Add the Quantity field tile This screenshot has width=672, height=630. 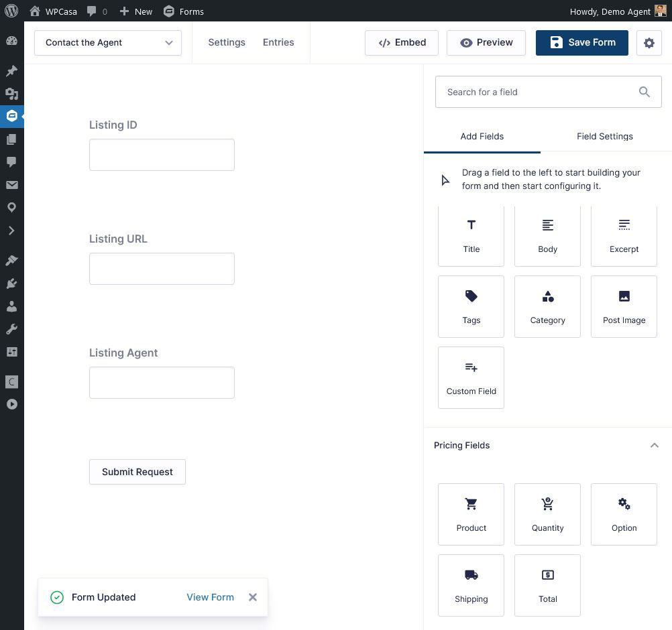547,514
